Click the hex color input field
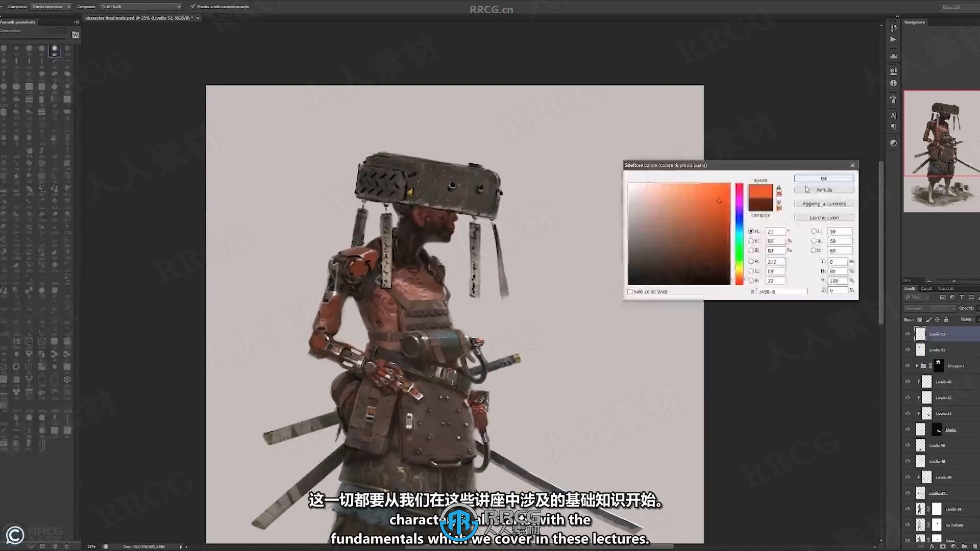This screenshot has width=980, height=551. [x=782, y=292]
